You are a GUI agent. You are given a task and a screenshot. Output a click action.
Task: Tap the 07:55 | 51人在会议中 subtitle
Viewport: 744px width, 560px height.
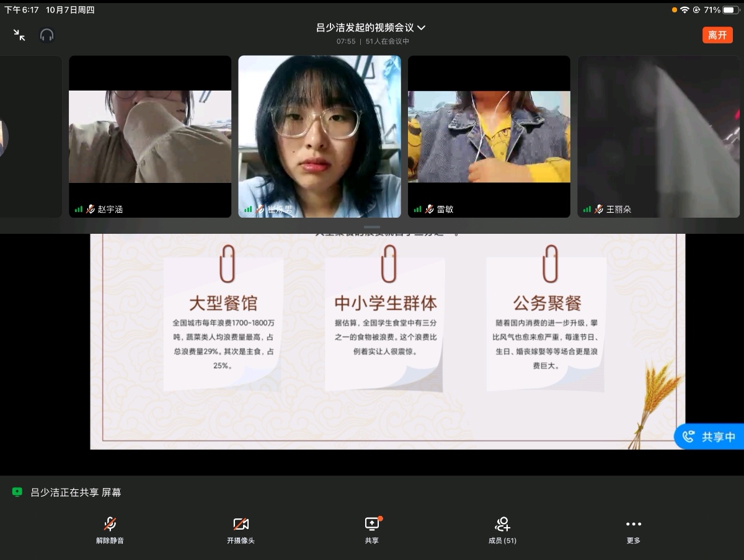[373, 42]
